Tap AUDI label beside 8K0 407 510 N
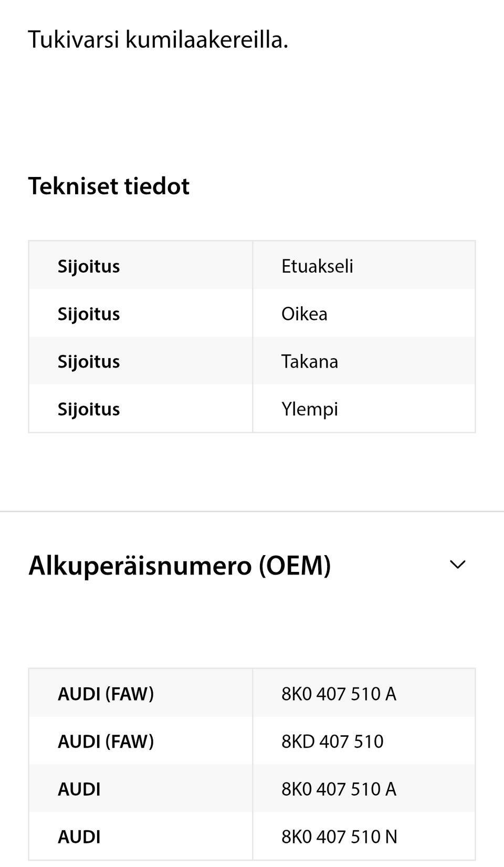This screenshot has width=504, height=867. (x=79, y=837)
